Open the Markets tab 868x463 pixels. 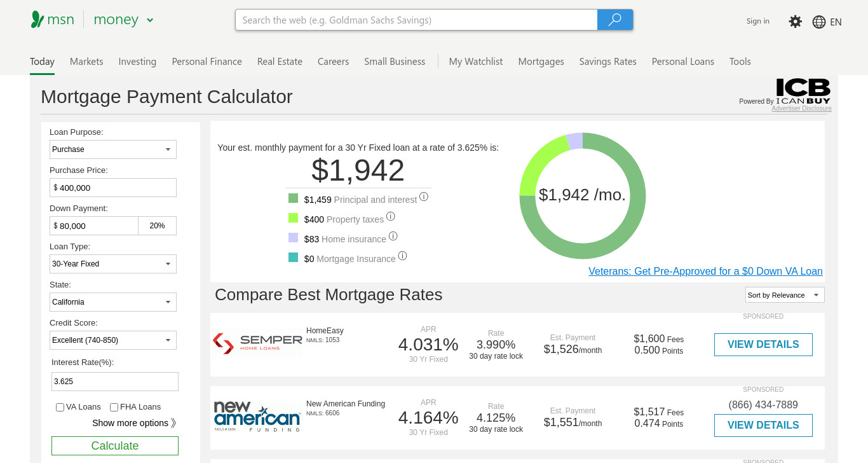click(86, 62)
